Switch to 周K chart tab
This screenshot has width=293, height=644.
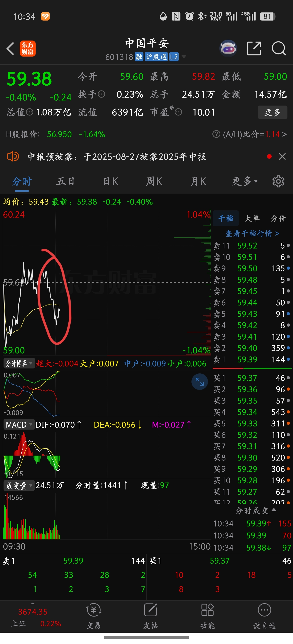[x=154, y=181]
